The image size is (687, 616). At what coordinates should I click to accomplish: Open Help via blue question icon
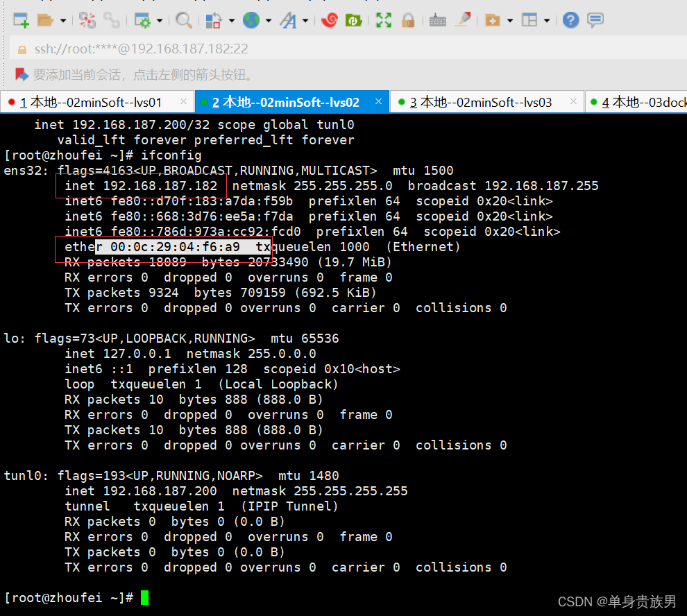coord(570,20)
